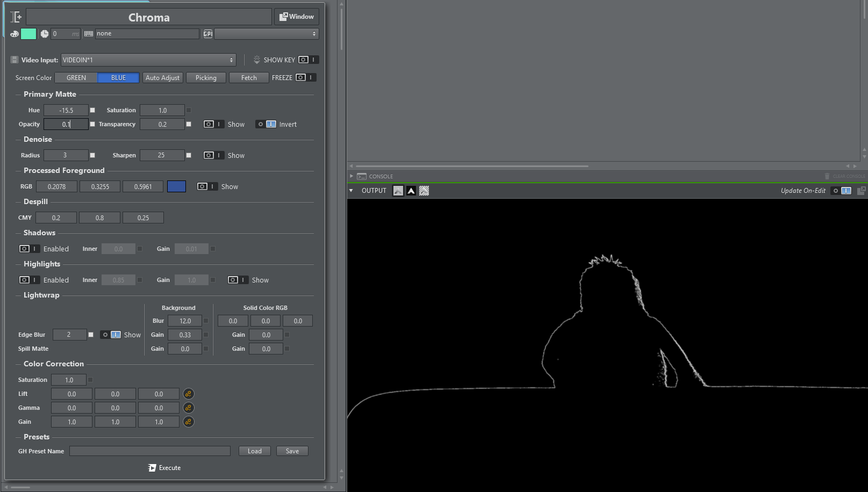Toggle the Invert switch
Screen dimensions: 868x492
click(x=266, y=124)
